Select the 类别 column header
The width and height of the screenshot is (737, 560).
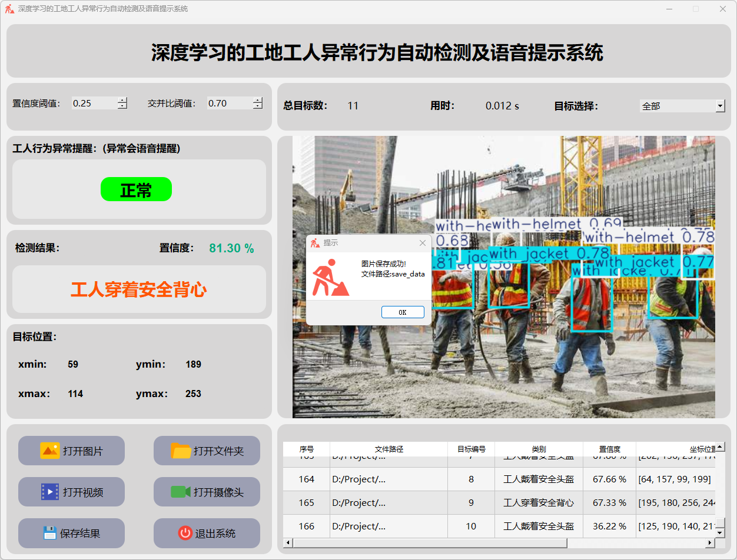(539, 449)
